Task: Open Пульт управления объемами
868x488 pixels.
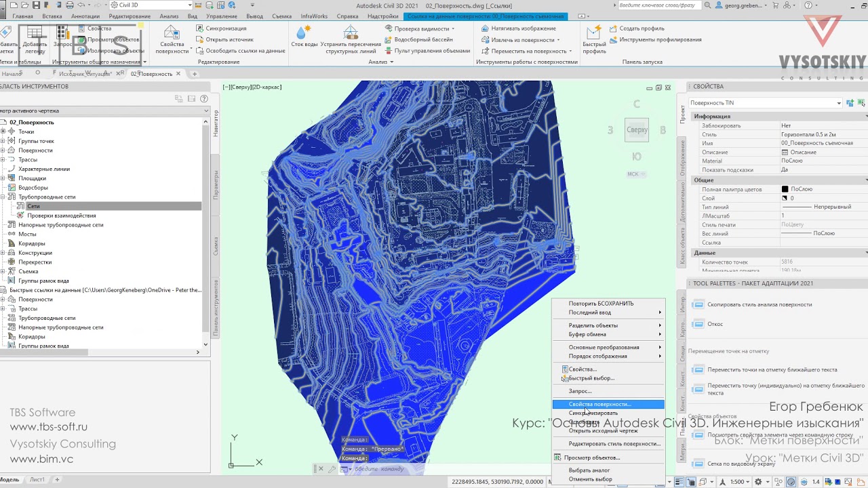Action: 427,51
